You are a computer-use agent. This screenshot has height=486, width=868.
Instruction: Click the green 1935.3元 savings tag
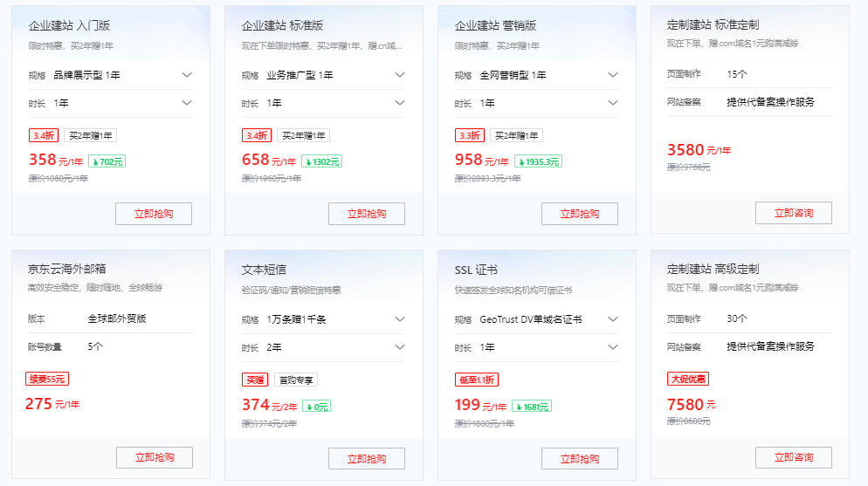(538, 161)
